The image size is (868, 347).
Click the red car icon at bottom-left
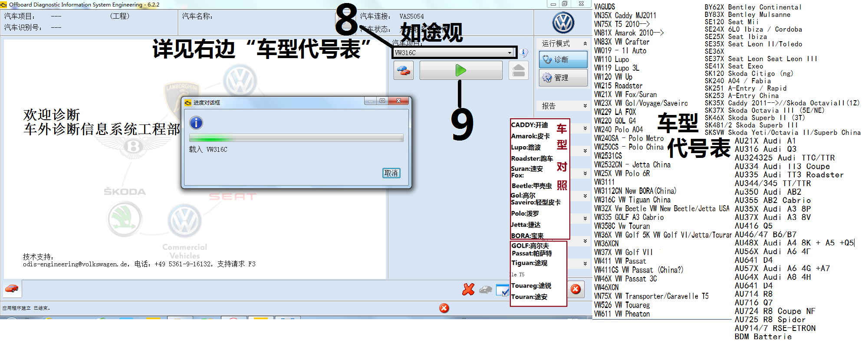[12, 288]
